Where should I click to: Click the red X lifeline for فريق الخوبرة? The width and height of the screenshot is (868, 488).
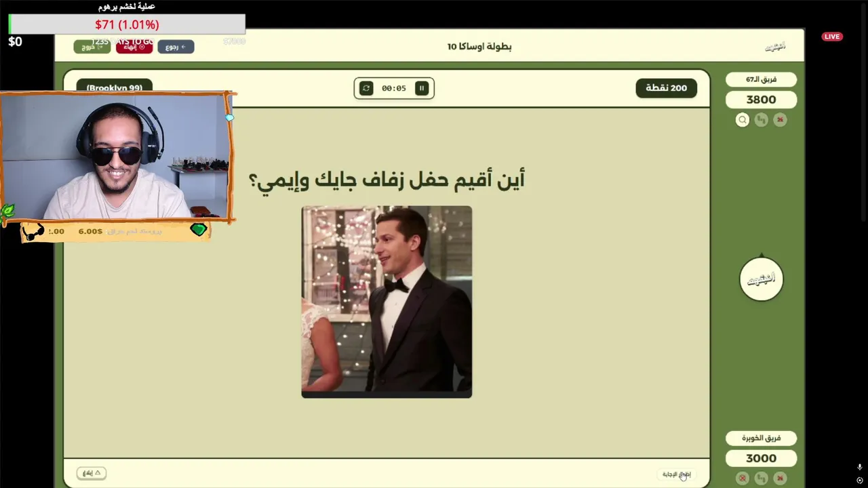780,478
